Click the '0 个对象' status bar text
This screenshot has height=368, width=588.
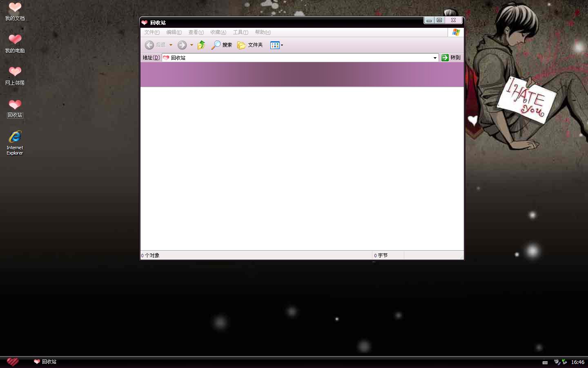(x=150, y=256)
